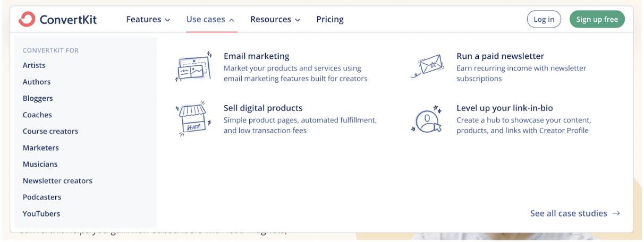
Task: Select Coaches in the sidebar list
Action: pyautogui.click(x=37, y=115)
